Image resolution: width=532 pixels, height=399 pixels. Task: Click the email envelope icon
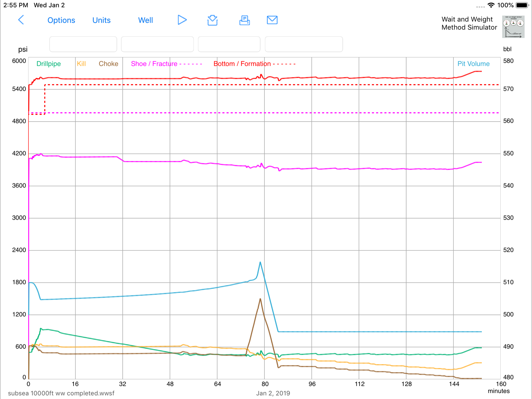(272, 20)
